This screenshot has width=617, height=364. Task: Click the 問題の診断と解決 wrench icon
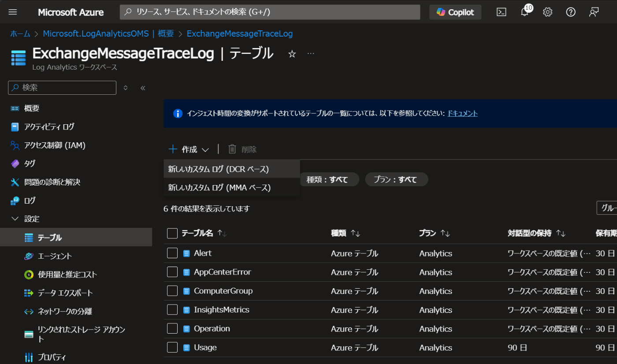[x=15, y=182]
